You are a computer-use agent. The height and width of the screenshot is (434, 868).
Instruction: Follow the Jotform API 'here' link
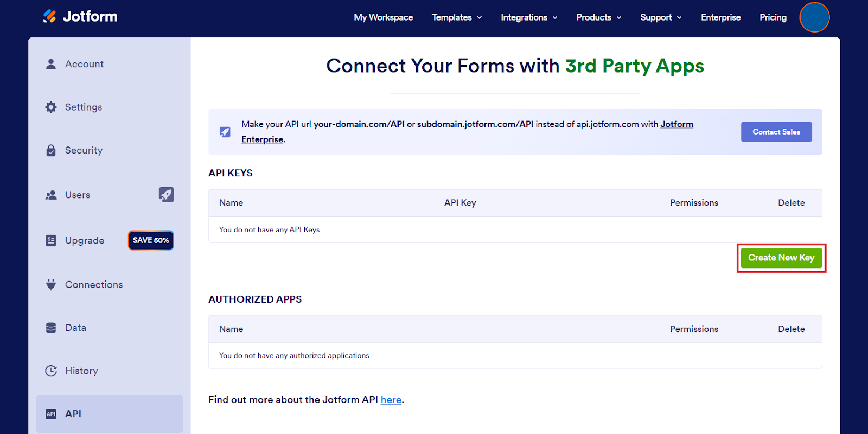tap(391, 400)
